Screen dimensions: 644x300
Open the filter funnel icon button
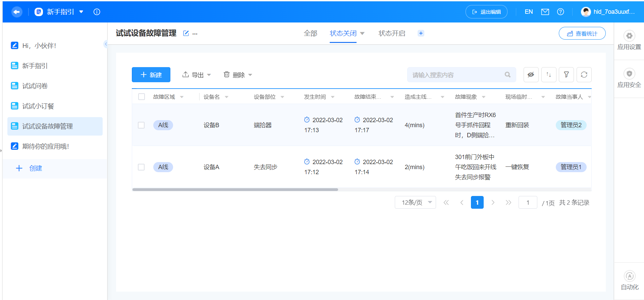coord(566,74)
